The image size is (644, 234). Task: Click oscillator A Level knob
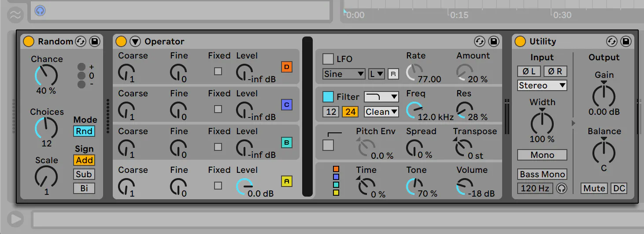coord(244,186)
